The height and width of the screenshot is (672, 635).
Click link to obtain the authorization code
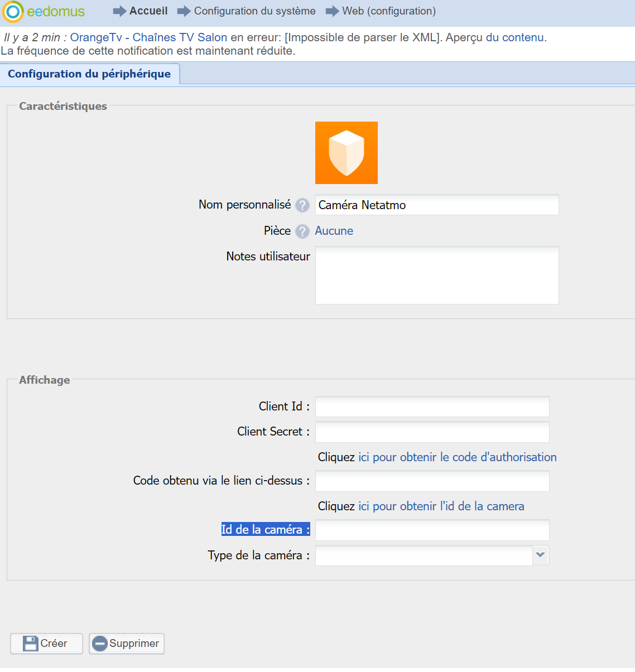457,457
